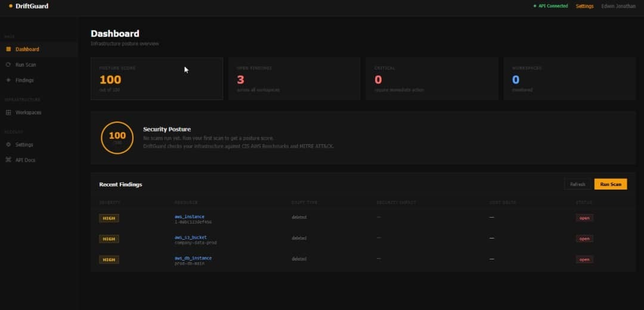Open the aws_instance finding resource
The width and height of the screenshot is (644, 310).
coord(190,217)
